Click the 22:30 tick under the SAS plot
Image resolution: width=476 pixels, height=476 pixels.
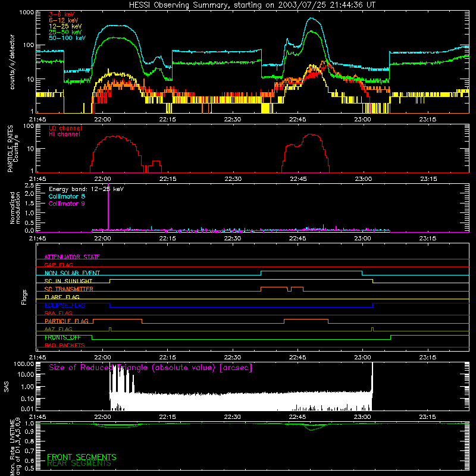point(233,417)
